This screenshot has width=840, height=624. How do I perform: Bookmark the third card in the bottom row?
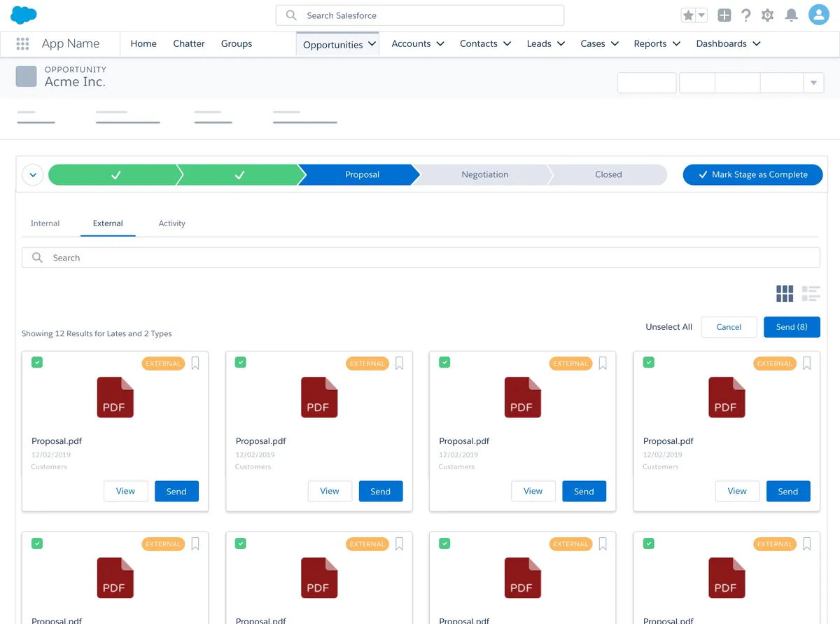pos(603,543)
